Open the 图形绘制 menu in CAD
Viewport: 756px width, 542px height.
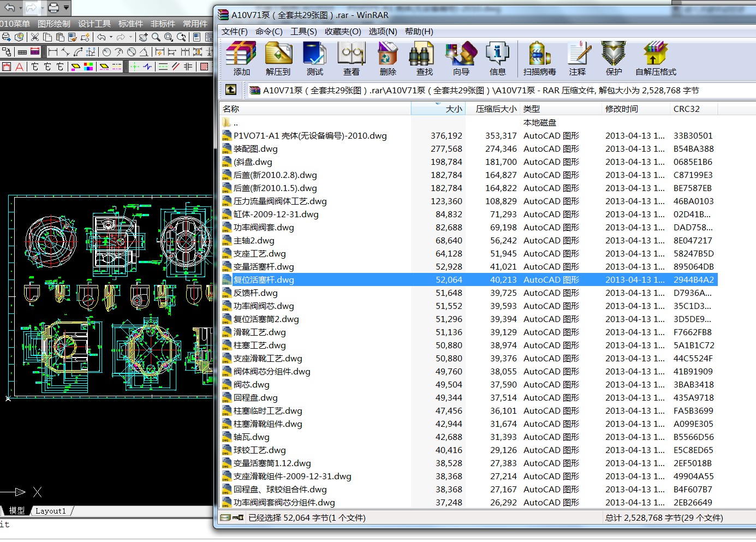click(54, 23)
